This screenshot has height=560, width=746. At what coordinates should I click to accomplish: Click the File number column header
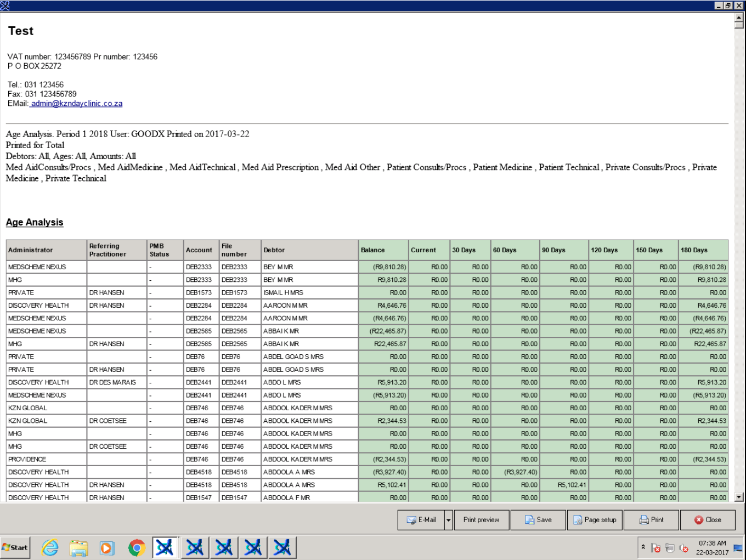[240, 250]
